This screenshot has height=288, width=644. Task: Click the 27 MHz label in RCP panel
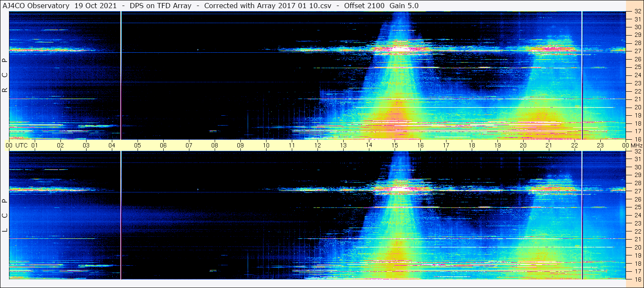tap(637, 51)
